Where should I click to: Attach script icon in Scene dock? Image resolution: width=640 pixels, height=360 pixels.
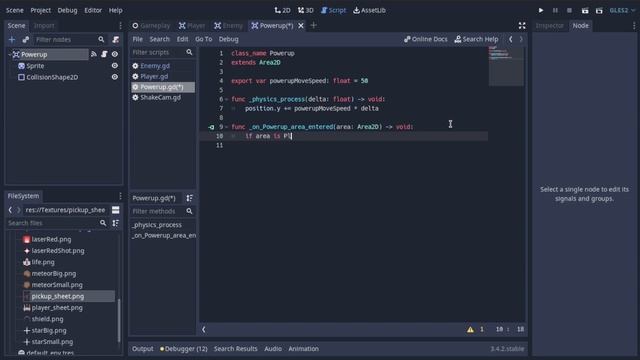point(116,40)
